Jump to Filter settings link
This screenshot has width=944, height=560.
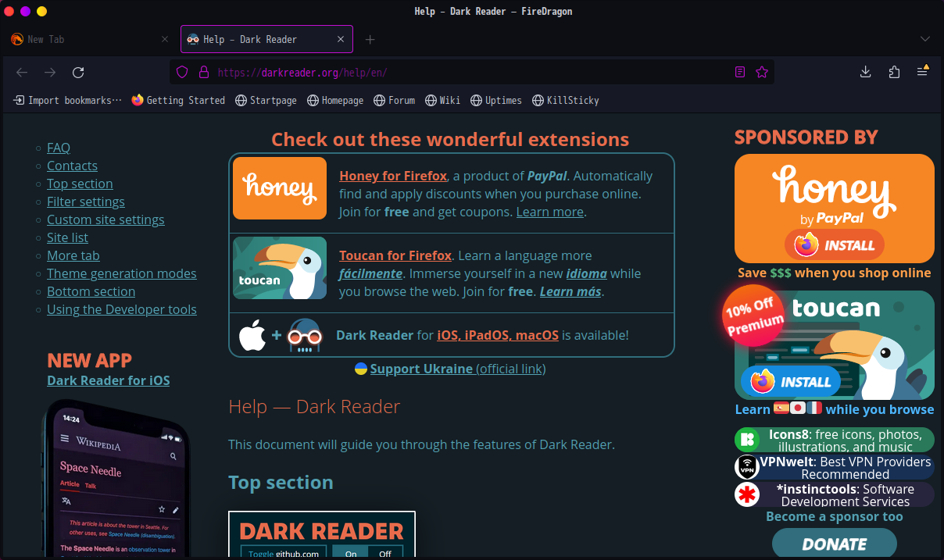coord(86,202)
